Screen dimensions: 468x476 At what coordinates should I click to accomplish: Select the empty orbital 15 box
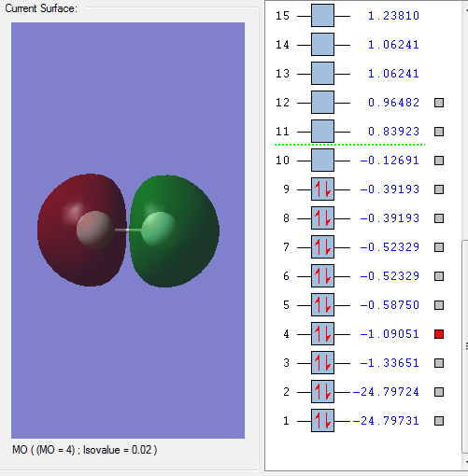[x=322, y=16]
